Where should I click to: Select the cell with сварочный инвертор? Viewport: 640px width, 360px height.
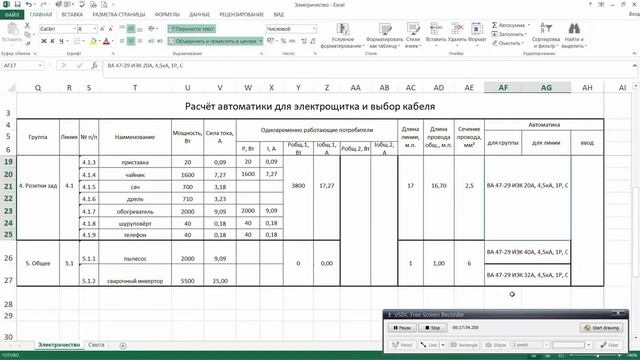(x=135, y=275)
